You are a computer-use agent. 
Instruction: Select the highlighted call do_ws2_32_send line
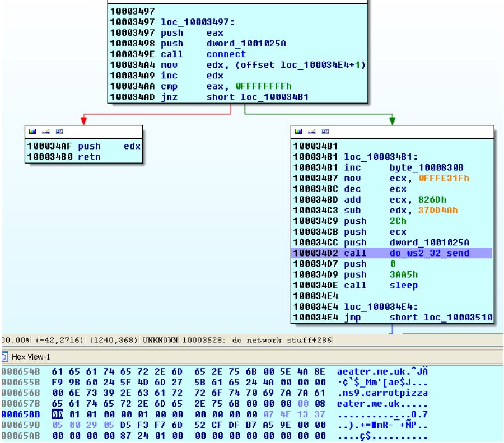coord(391,253)
